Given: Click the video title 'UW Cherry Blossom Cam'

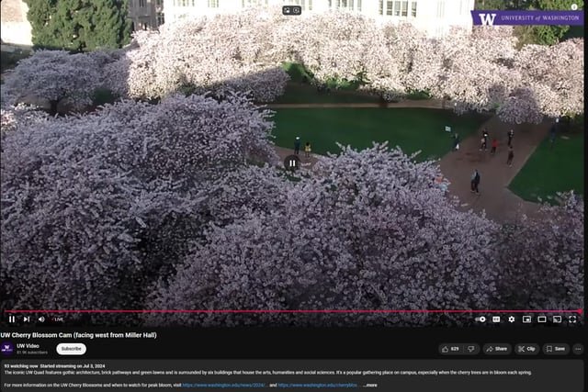Looking at the screenshot, I should 78,335.
